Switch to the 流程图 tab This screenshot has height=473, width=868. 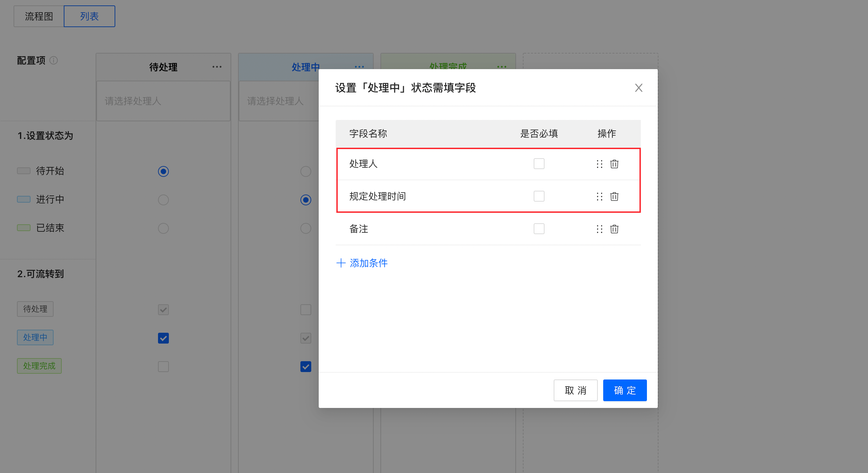point(39,16)
